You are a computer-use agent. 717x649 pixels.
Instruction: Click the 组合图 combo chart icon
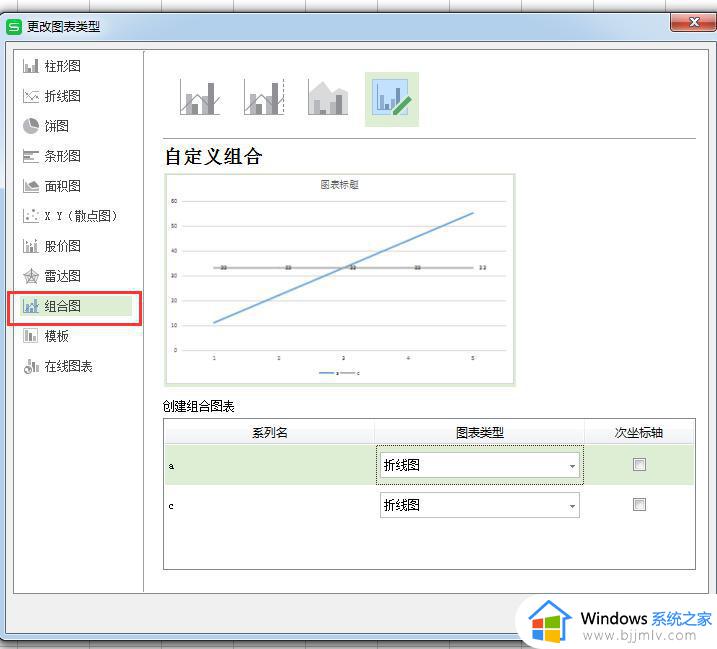[31, 306]
